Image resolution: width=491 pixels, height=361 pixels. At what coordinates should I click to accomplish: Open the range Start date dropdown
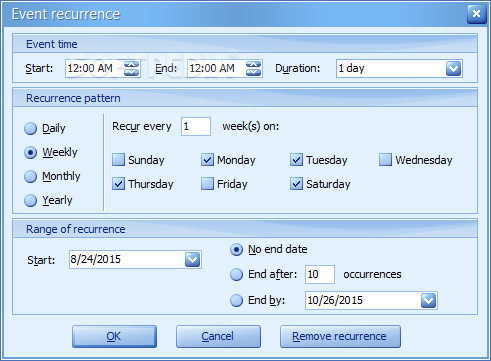(192, 260)
